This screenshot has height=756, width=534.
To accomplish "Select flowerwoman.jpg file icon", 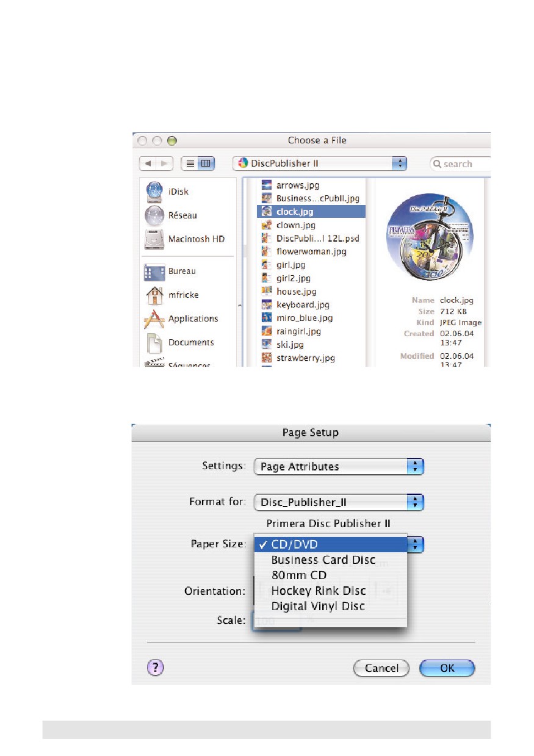I will pos(266,251).
